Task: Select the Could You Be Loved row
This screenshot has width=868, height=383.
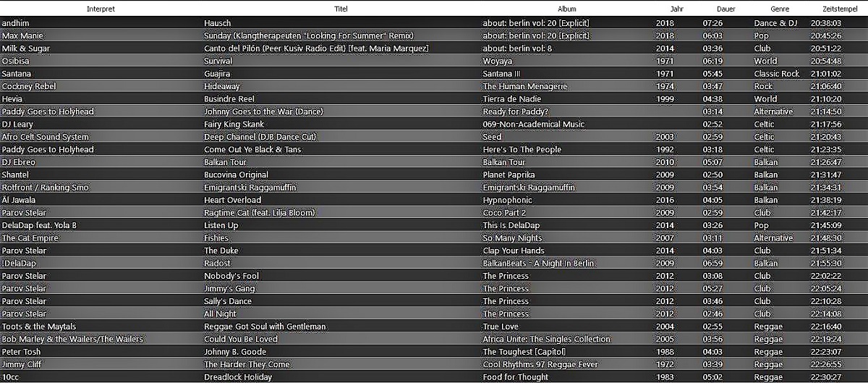Action: pos(240,339)
